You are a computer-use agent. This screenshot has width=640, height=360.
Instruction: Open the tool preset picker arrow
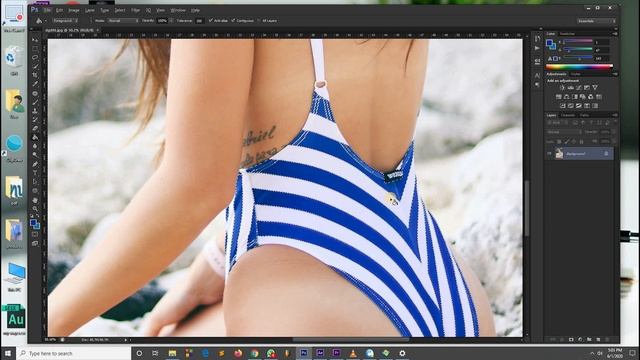pos(46,21)
